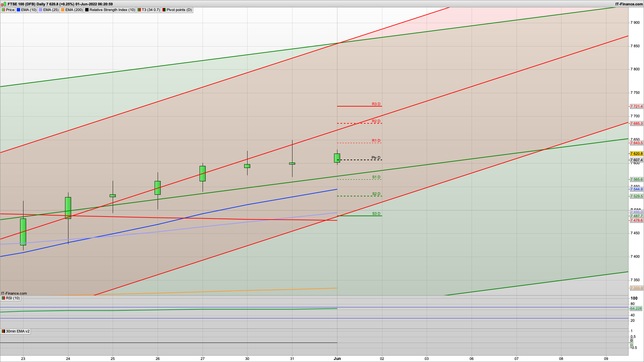The width and height of the screenshot is (644, 362).
Task: Click the Price indicator color icon
Action: click(3, 10)
